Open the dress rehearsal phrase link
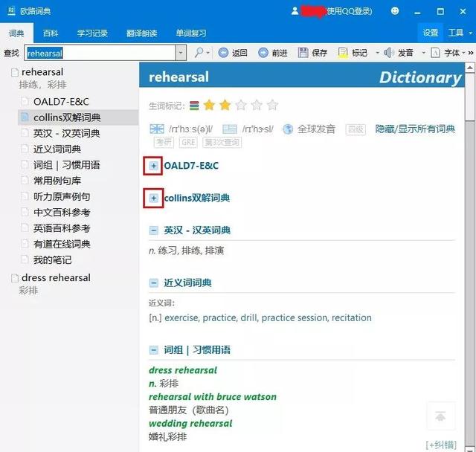The width and height of the screenshot is (476, 452). [x=183, y=370]
